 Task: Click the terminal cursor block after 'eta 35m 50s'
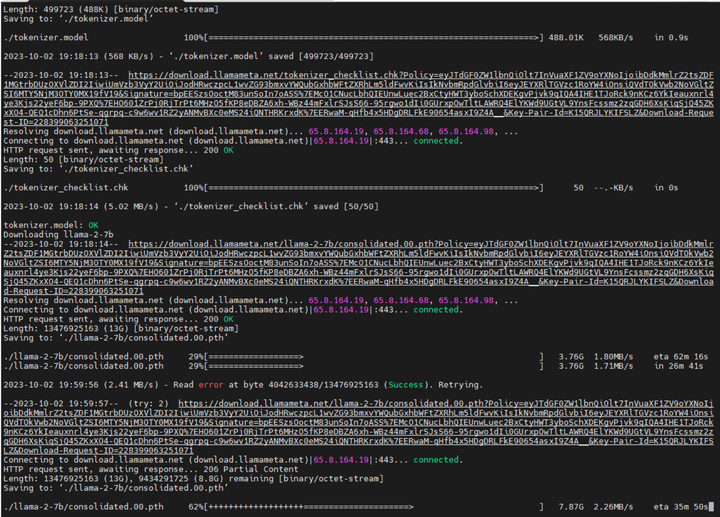point(711,507)
